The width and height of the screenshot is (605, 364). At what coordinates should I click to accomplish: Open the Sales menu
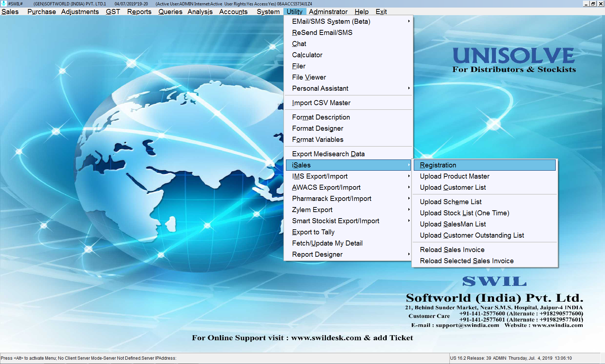point(10,12)
